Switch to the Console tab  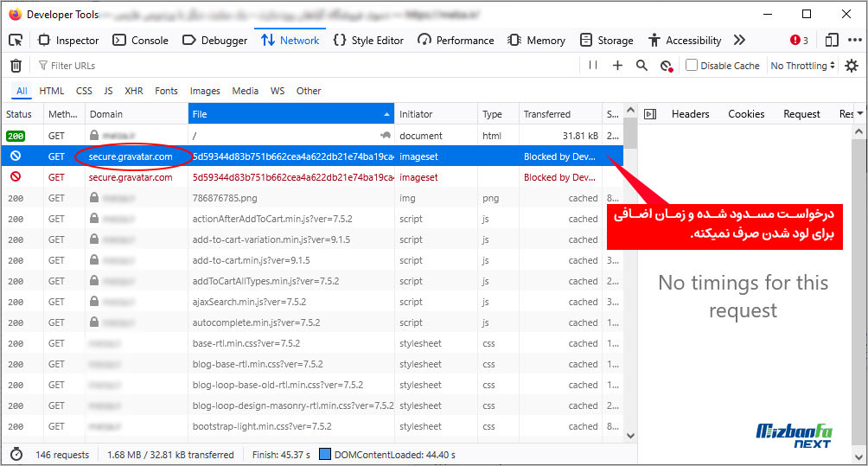pos(140,40)
